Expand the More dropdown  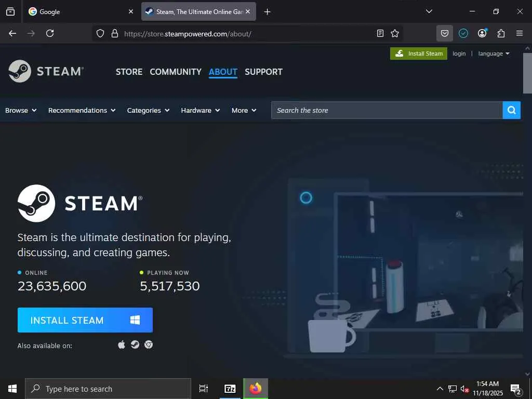point(244,110)
